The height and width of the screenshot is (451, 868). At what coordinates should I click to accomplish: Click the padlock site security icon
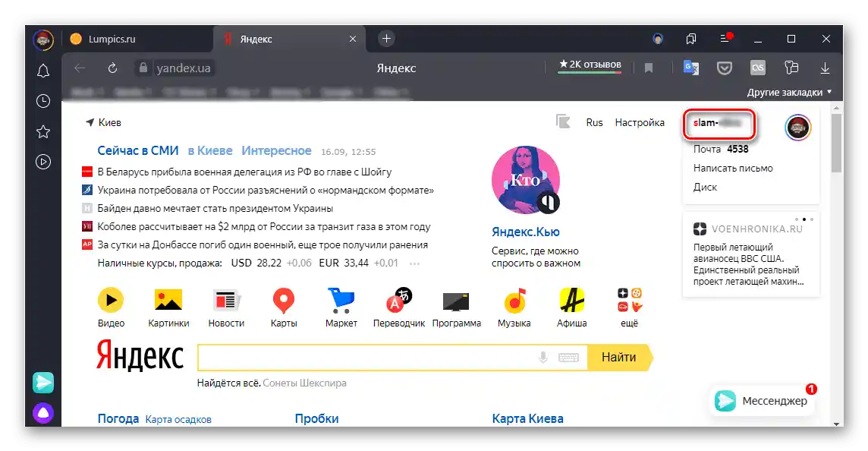click(143, 68)
